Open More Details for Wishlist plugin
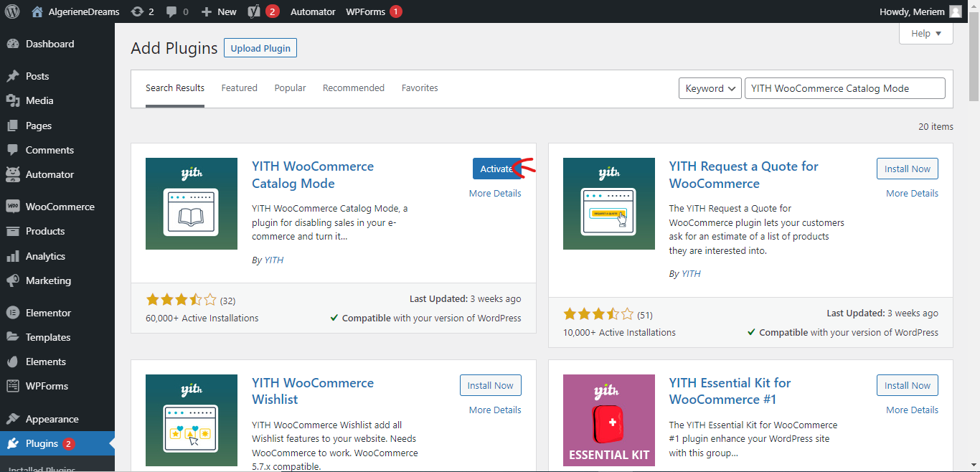This screenshot has height=472, width=980. coord(495,410)
